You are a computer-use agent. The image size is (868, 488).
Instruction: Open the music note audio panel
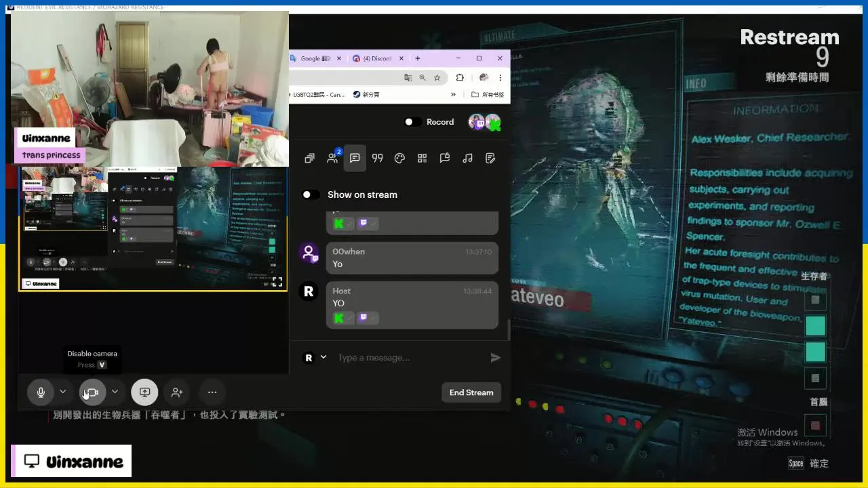pyautogui.click(x=467, y=158)
